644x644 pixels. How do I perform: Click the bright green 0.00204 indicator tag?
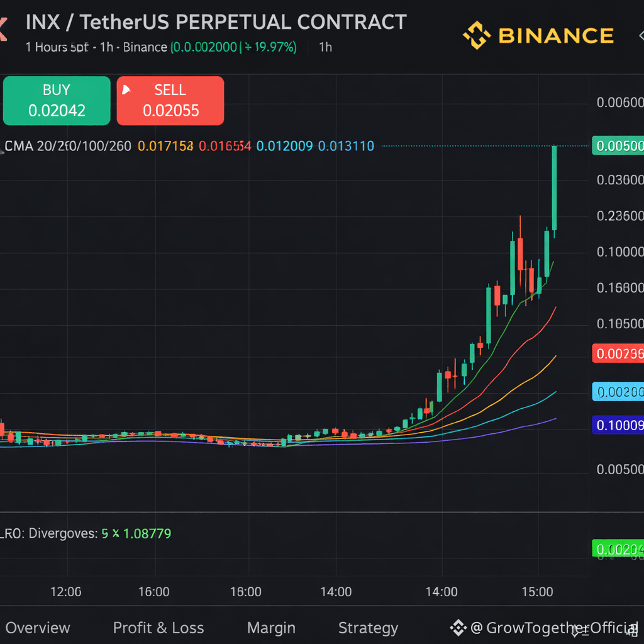tap(618, 548)
